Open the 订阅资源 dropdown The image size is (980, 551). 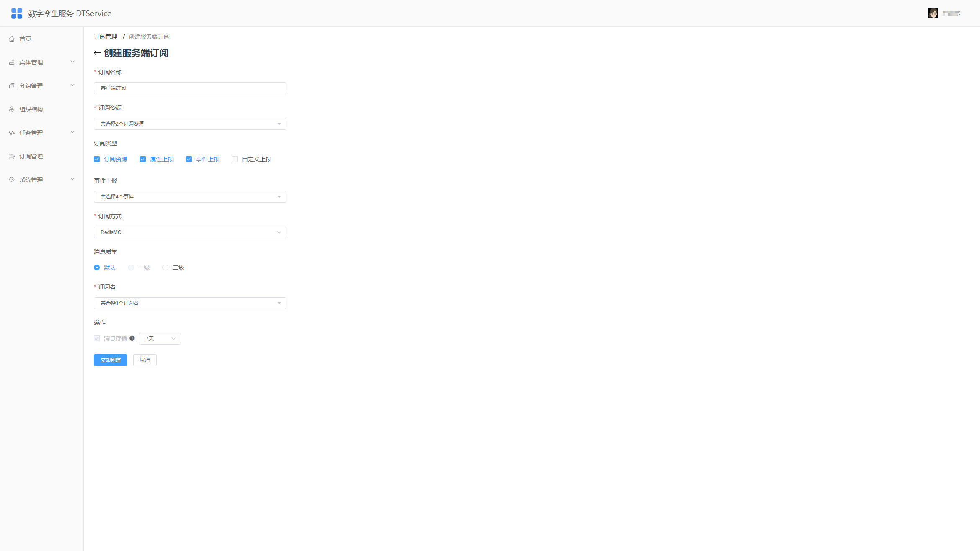pyautogui.click(x=190, y=124)
